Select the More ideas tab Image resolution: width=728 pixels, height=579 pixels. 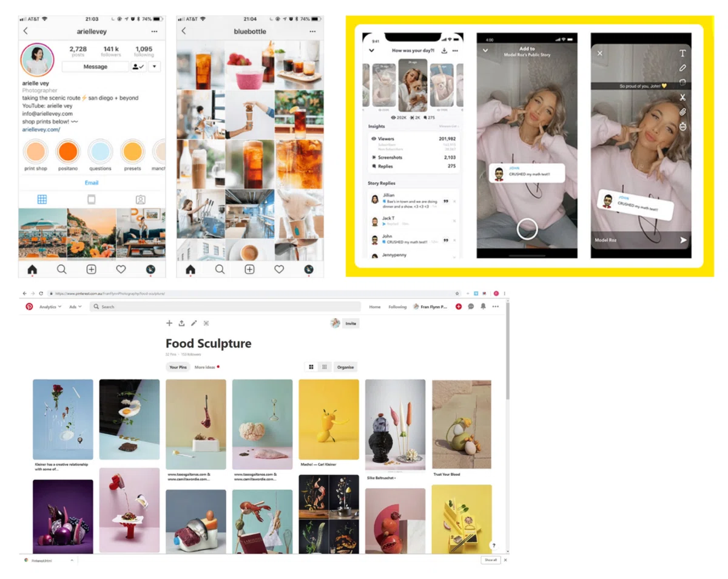click(x=205, y=367)
